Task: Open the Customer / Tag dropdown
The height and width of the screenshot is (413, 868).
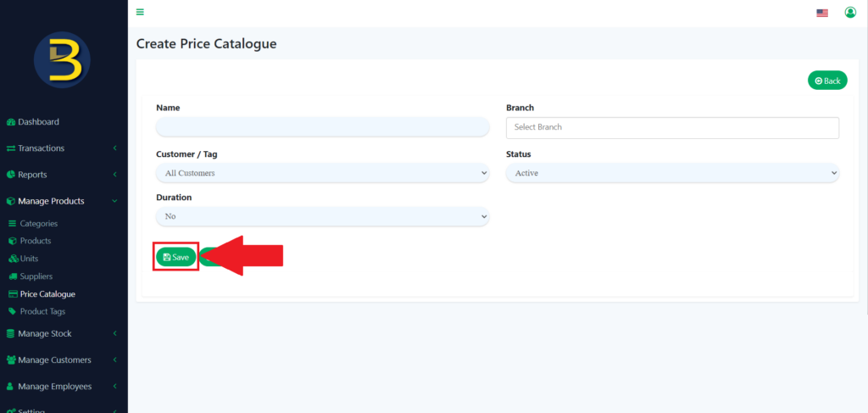Action: (322, 173)
